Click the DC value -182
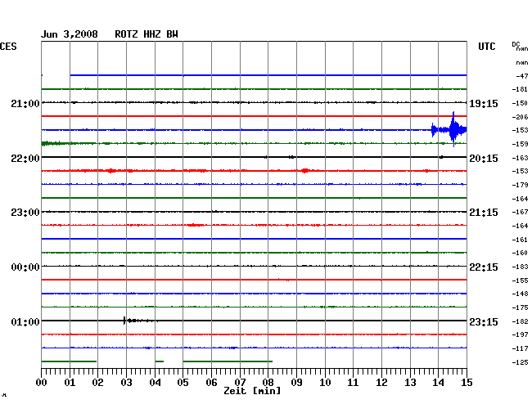 (x=520, y=321)
